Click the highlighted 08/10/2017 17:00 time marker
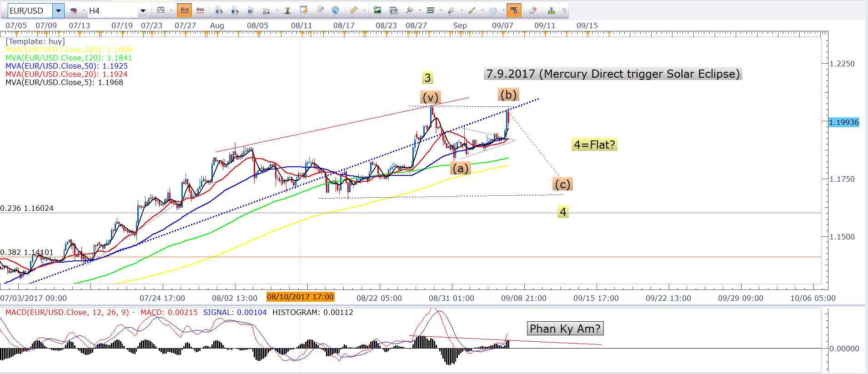 click(300, 297)
